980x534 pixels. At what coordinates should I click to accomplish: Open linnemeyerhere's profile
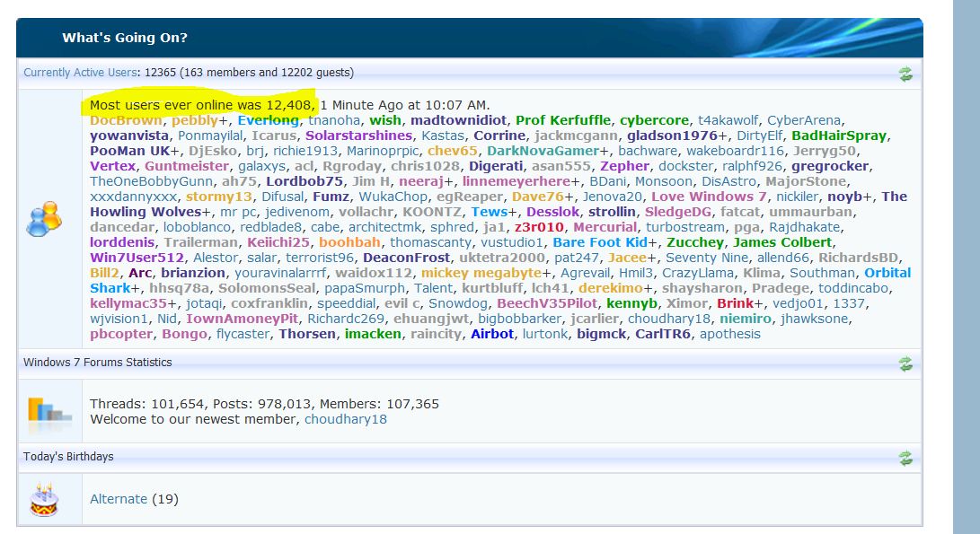point(516,181)
